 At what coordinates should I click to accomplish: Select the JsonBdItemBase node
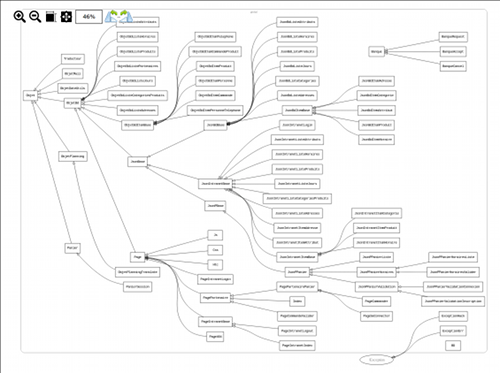tap(297, 110)
